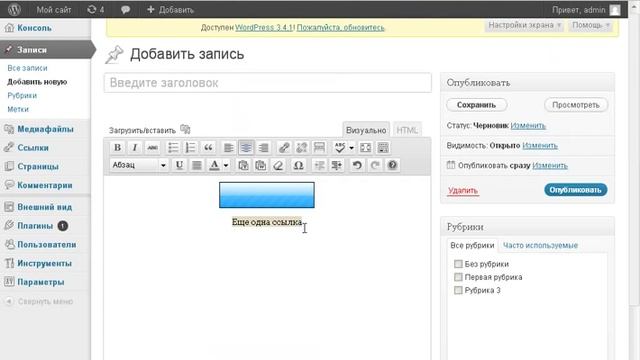
Task: Undo last edit
Action: tap(357, 165)
